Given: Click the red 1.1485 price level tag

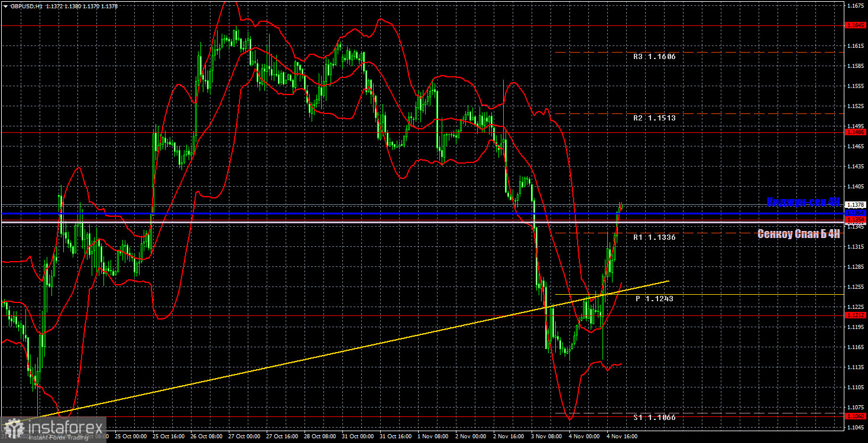Looking at the screenshot, I should [x=856, y=132].
